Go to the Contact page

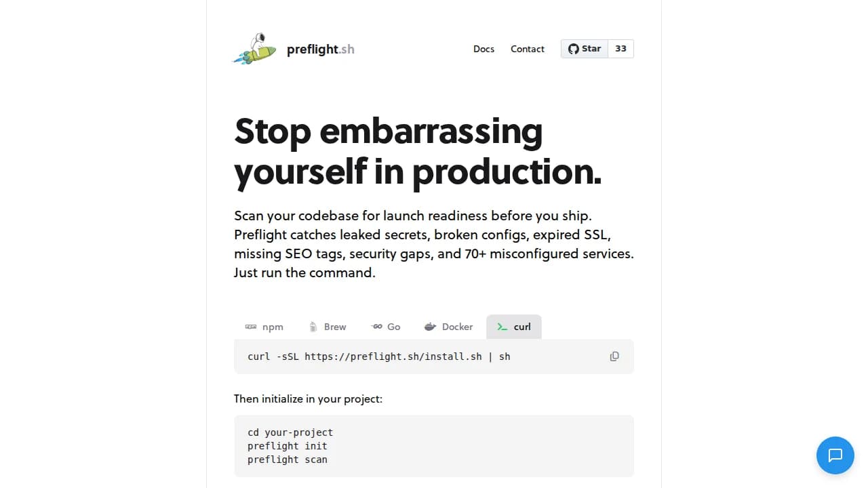pos(528,49)
